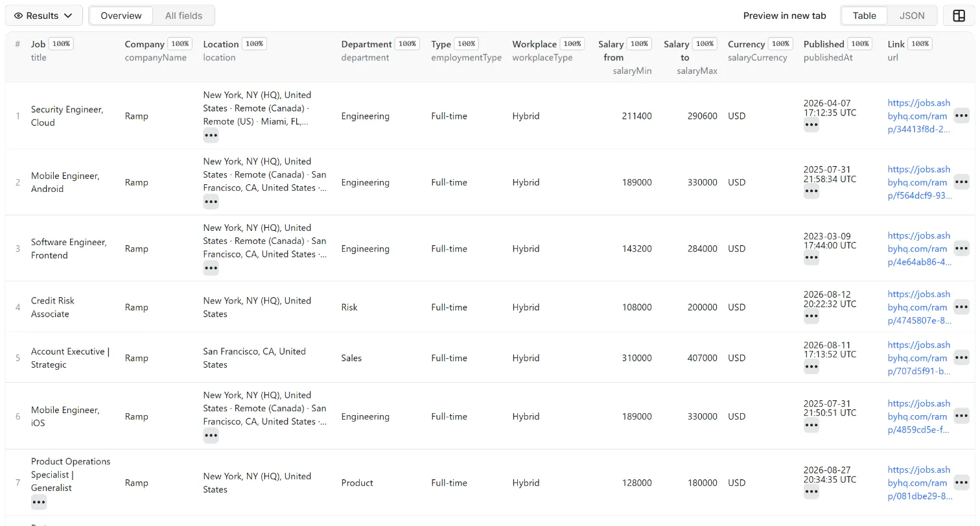Expand published date 2025-07-31 21:58:34 UTC
980x526 pixels.
click(811, 191)
